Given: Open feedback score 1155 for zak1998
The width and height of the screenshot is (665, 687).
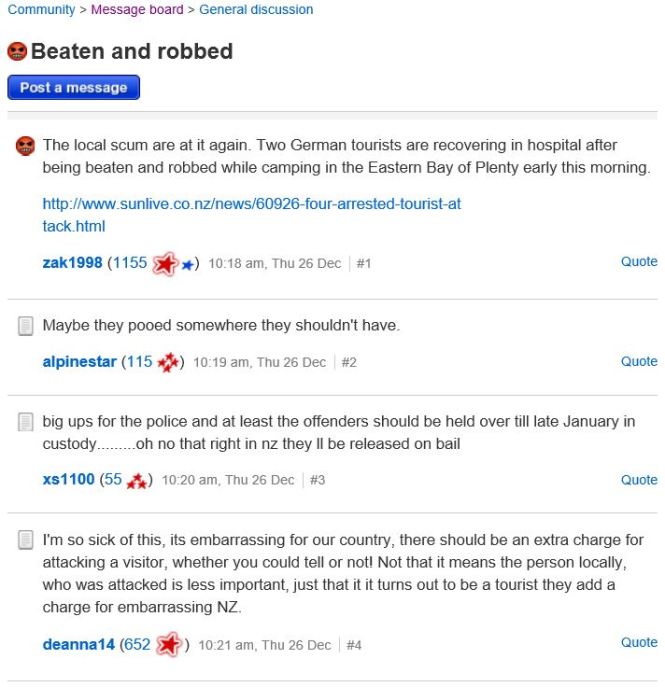Looking at the screenshot, I should click(129, 263).
